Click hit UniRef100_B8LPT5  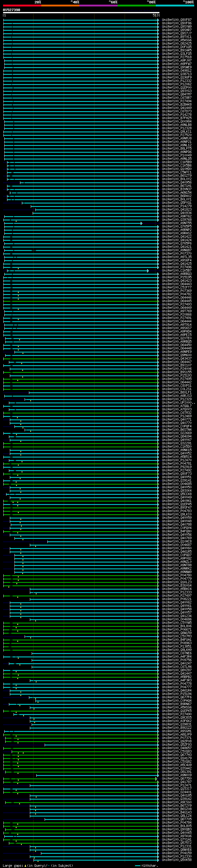[x=177, y=149]
